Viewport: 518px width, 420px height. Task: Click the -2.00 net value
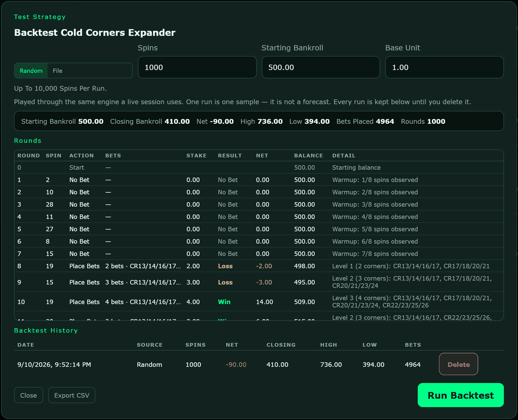tap(264, 266)
